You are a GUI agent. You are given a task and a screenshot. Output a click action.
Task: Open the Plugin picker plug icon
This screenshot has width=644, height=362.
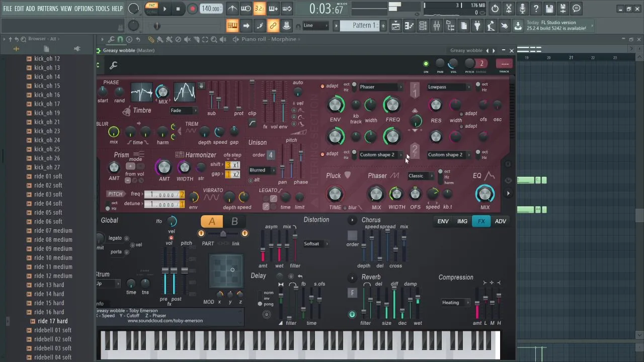click(x=477, y=26)
